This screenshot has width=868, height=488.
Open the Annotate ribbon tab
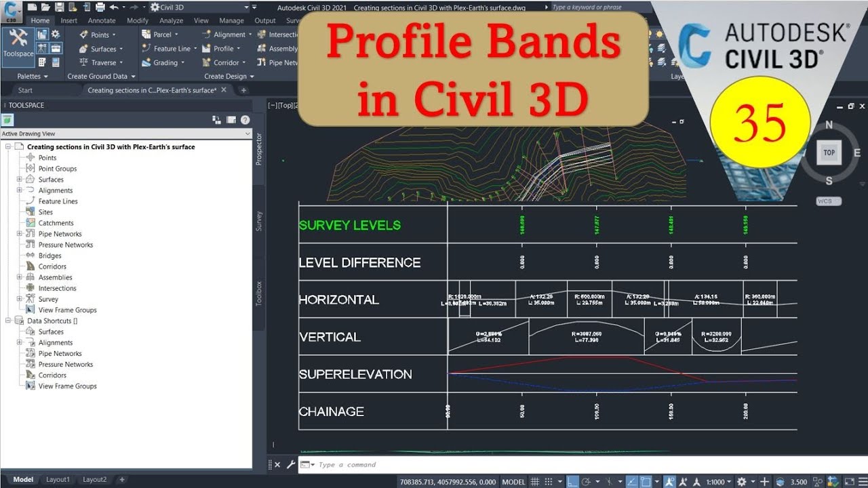(102, 20)
